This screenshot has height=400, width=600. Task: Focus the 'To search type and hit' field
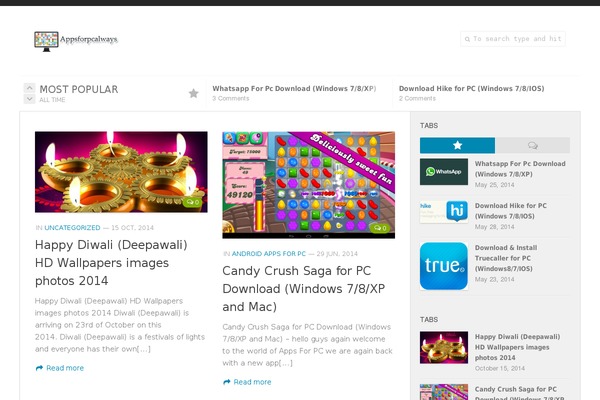point(513,39)
